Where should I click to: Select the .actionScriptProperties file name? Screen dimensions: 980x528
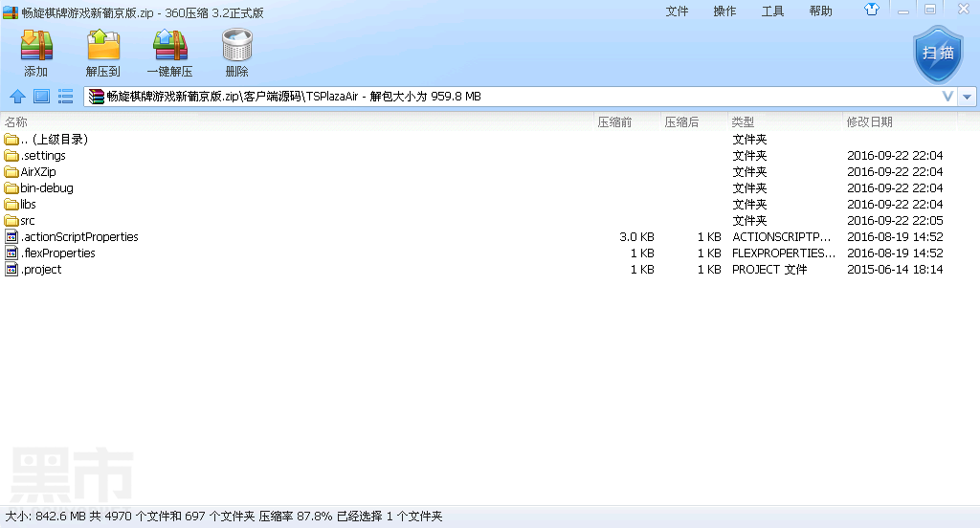[79, 237]
